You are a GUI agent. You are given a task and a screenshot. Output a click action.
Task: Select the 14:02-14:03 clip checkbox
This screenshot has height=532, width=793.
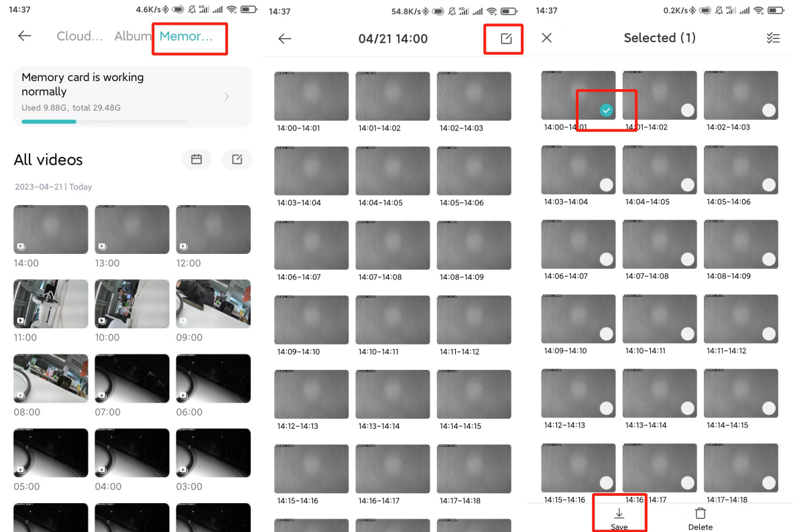(x=769, y=111)
